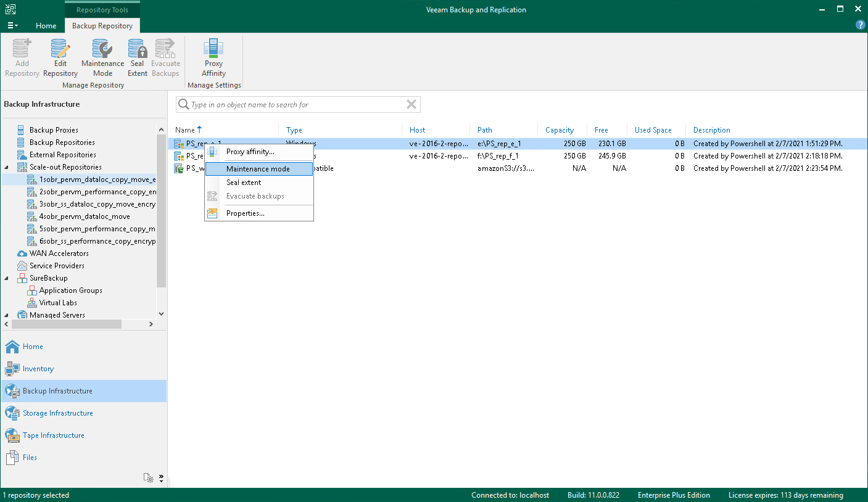The width and height of the screenshot is (868, 502).
Task: Choose Maintenance mode from the context menu
Action: coord(259,169)
